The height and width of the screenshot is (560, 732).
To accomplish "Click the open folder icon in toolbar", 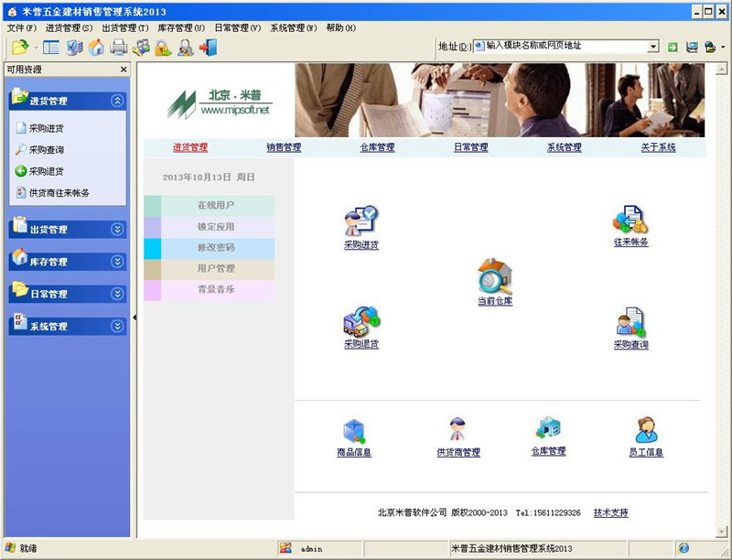I will pyautogui.click(x=20, y=48).
